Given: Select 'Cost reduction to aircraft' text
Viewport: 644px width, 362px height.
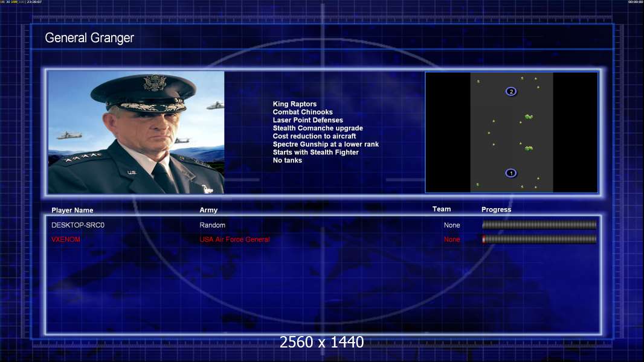Looking at the screenshot, I should click(314, 136).
